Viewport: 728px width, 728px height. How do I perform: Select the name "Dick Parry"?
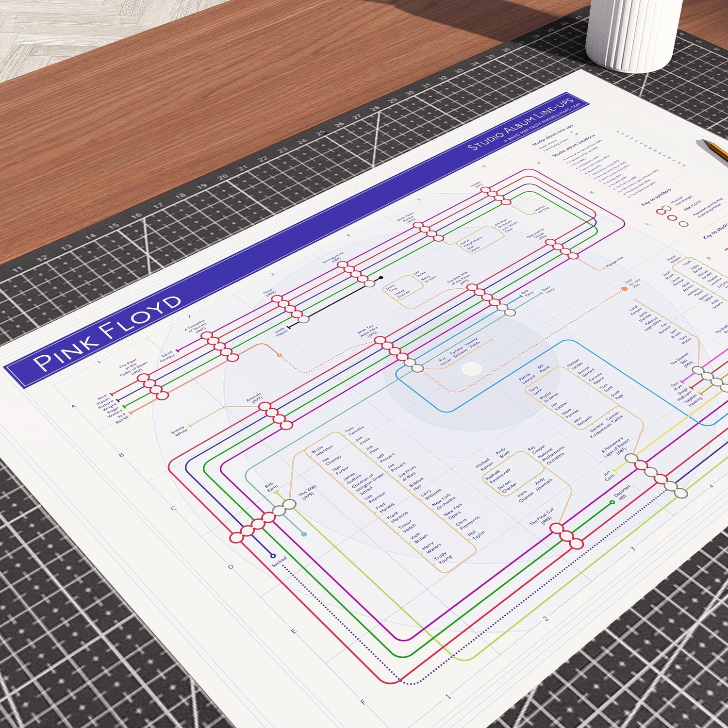pyautogui.click(x=527, y=293)
